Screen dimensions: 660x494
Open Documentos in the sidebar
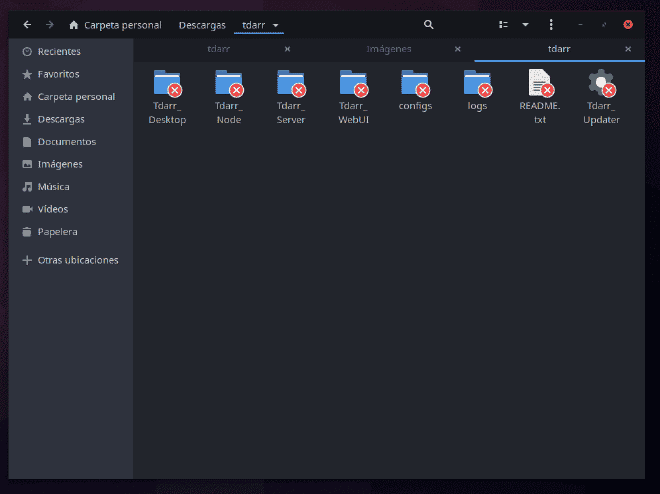point(71,142)
